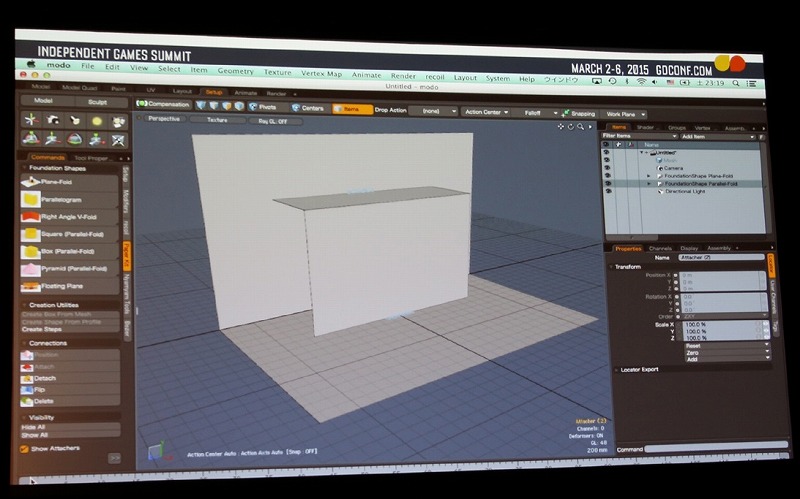Toggle Compensation mode
This screenshot has height=499, width=800.
coord(163,104)
